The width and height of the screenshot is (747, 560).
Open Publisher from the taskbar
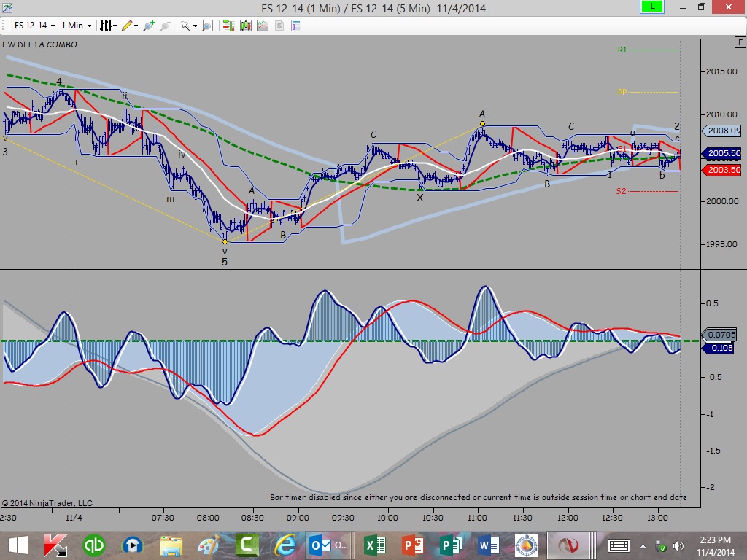coord(451,545)
